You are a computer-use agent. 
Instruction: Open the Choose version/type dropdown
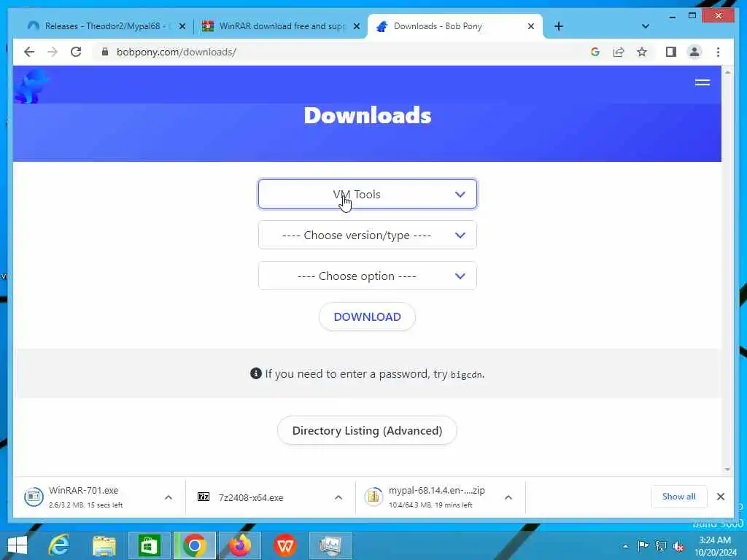pyautogui.click(x=368, y=235)
